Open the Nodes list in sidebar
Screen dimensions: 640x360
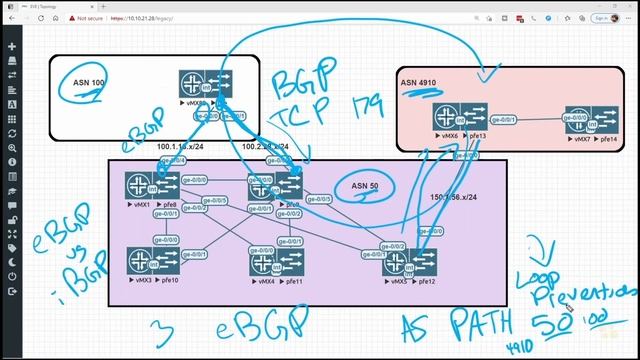coord(12,61)
